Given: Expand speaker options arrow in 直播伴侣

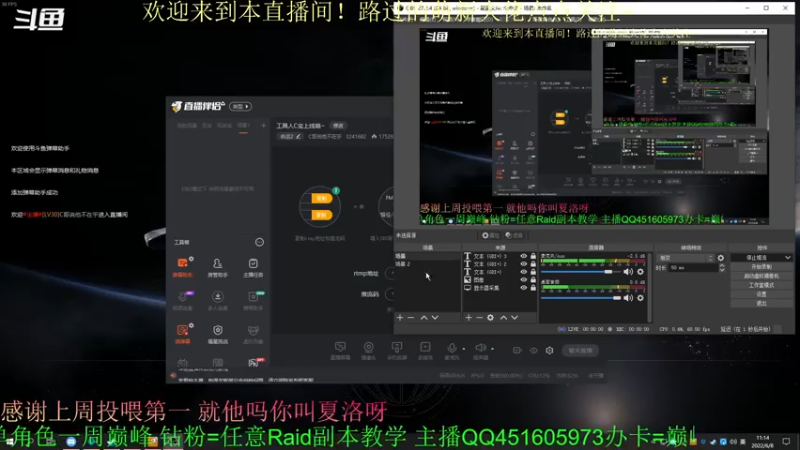Looking at the screenshot, I should [492, 349].
